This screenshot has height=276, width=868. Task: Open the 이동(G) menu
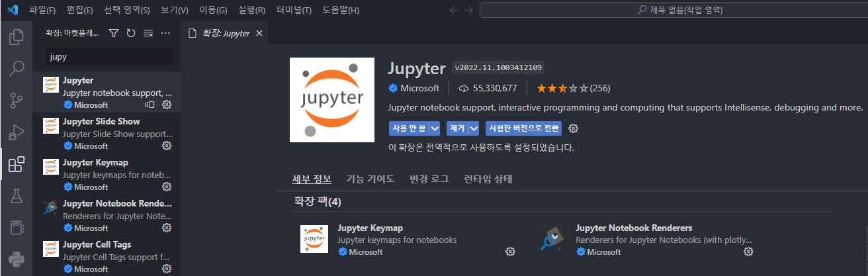tap(213, 10)
